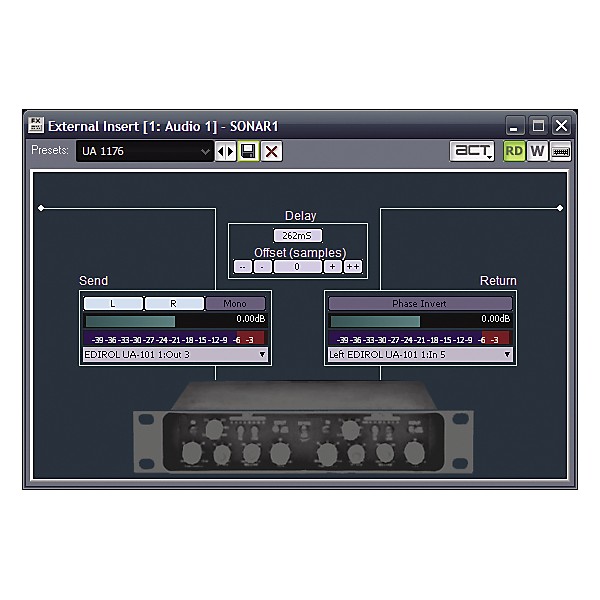Click the 262mS delay measurement button
The height and width of the screenshot is (600, 600).
tap(298, 235)
